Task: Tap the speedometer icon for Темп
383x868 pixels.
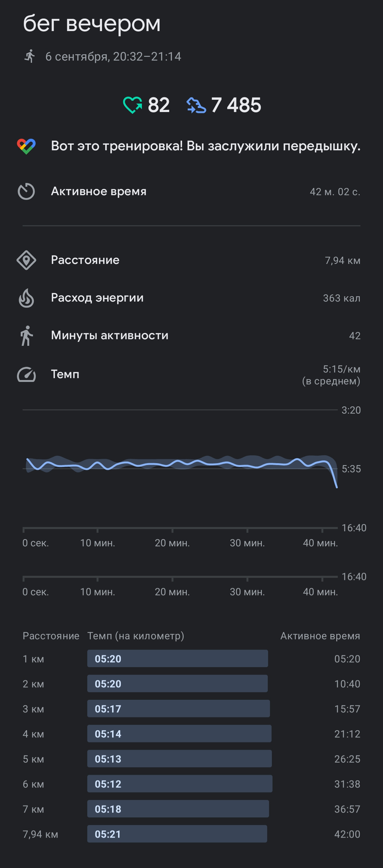Action: (x=26, y=375)
